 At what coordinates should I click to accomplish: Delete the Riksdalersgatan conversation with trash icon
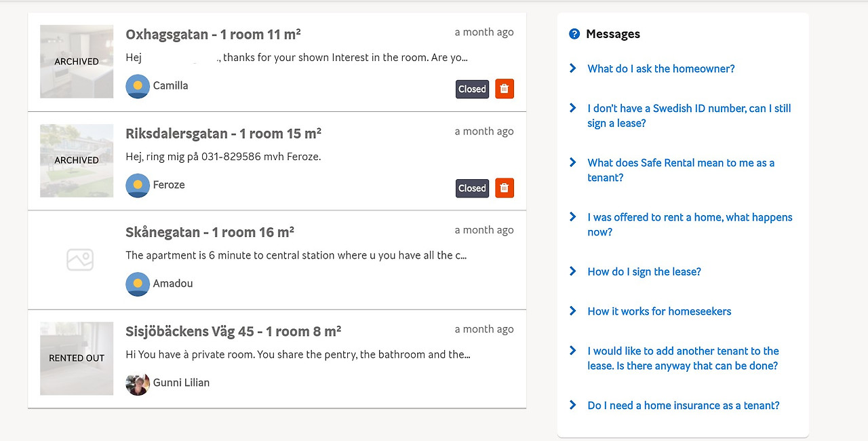505,188
